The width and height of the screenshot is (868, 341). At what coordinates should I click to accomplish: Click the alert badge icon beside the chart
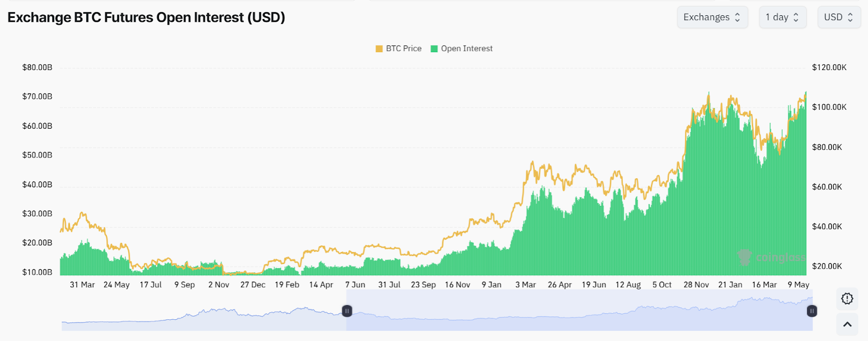pos(847,299)
